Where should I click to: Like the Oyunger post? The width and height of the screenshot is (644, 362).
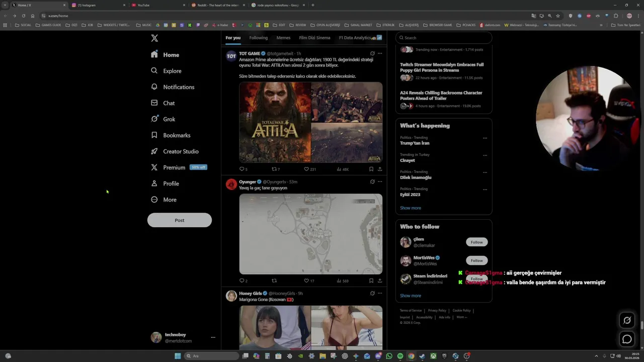pyautogui.click(x=309, y=281)
